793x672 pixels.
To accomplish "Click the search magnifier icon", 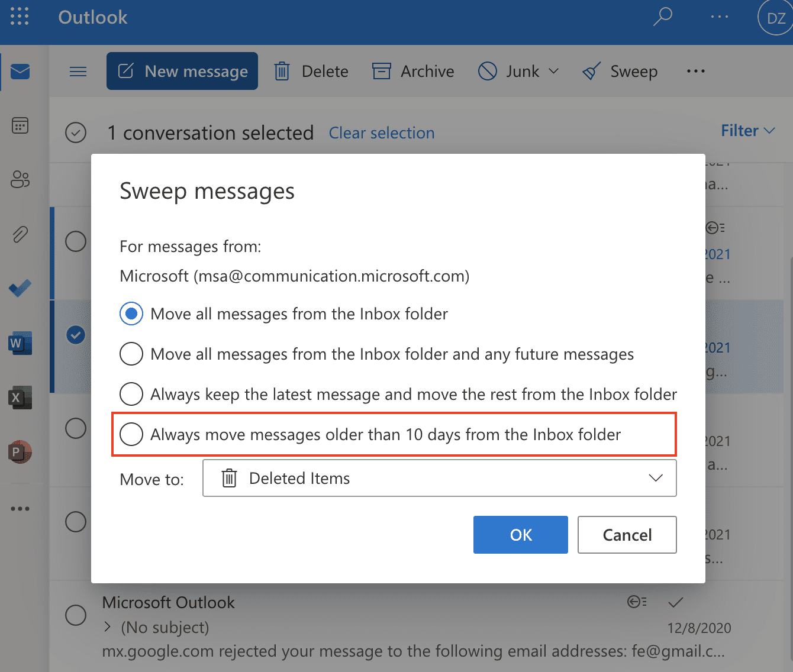I will pos(662,17).
